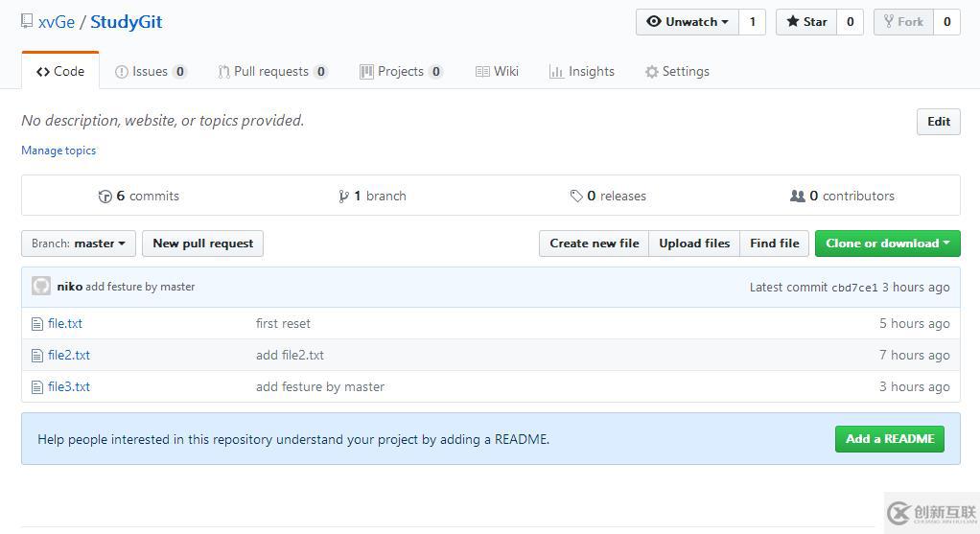The image size is (980, 534).
Task: Expand the Branch: master selector
Action: 79,244
